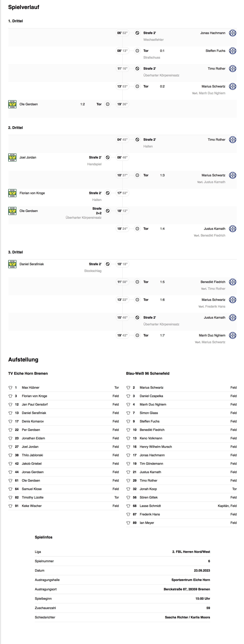Open player Marius Schwartz in the Schenefeld lineup
The image size is (244, 644).
tap(151, 388)
